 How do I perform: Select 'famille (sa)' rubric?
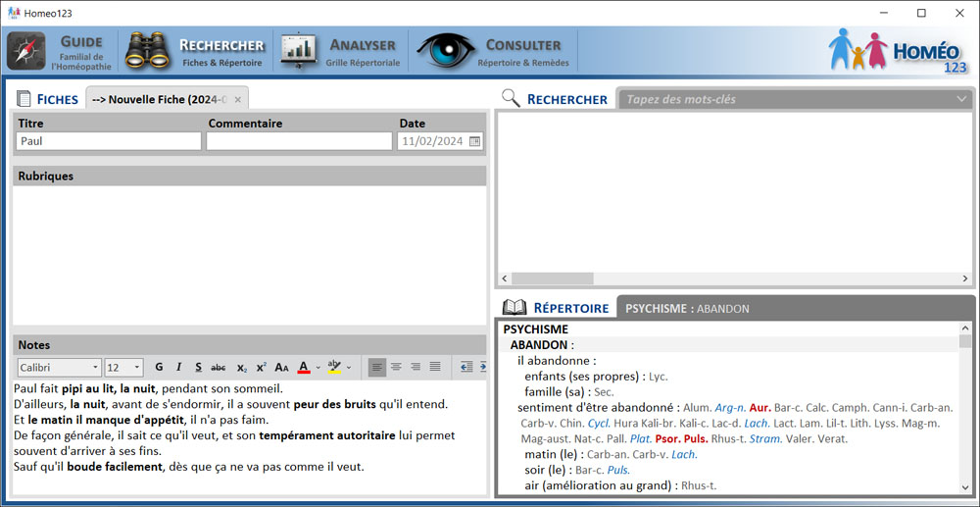click(553, 392)
